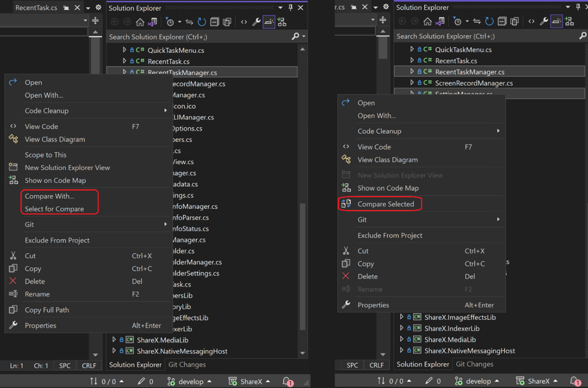Open the filter dropdown next to the clock icon
Image resolution: width=588 pixels, height=388 pixels.
(x=179, y=21)
